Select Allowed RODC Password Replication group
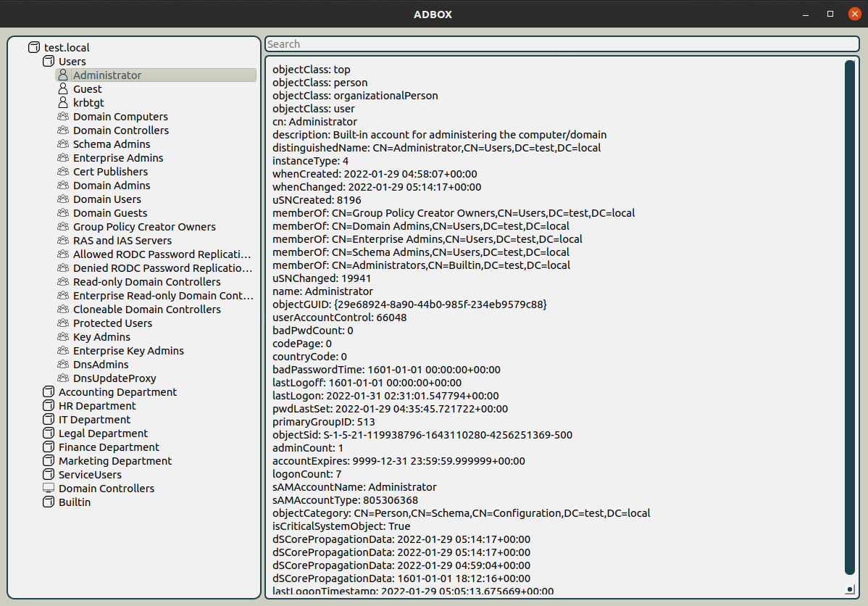The image size is (868, 606). click(162, 254)
